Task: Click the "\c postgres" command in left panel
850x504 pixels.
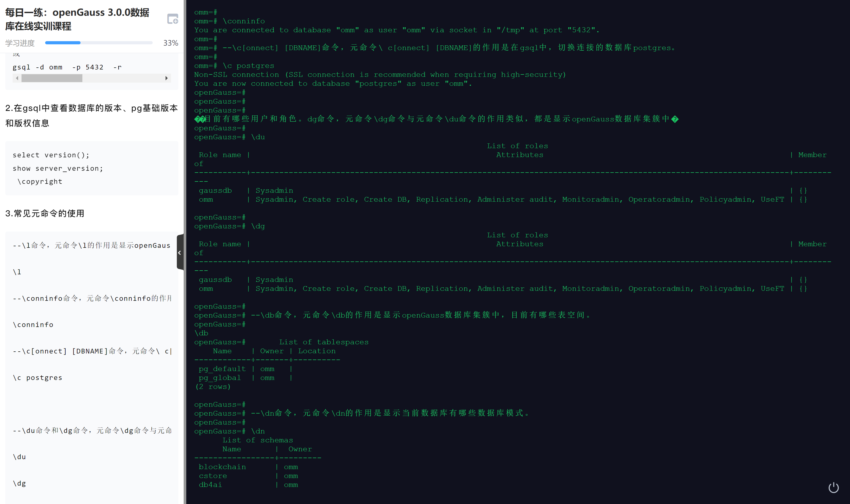Action: (37, 378)
